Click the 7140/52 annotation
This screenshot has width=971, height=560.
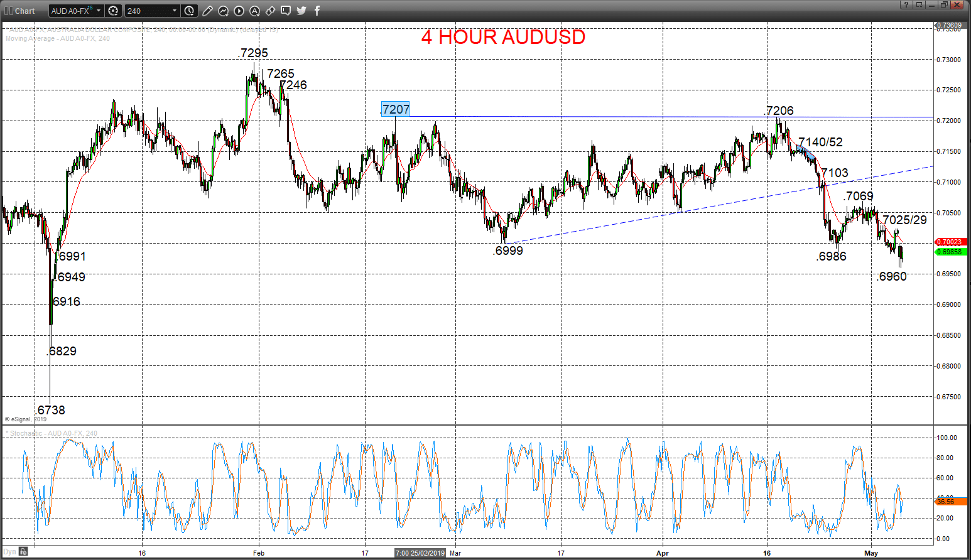820,143
